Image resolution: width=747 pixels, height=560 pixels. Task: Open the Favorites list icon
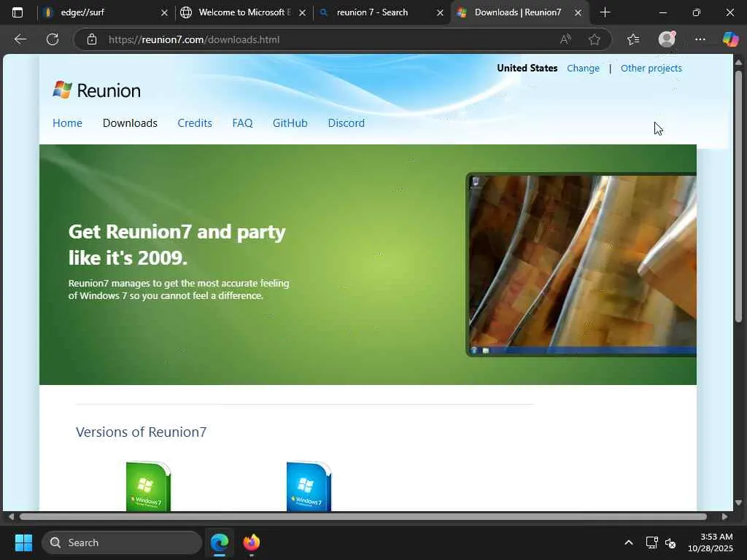633,39
